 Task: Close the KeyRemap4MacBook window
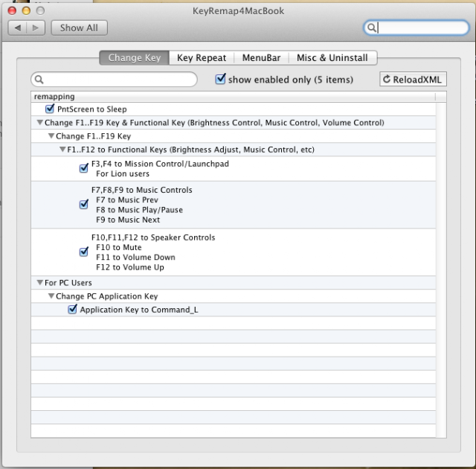point(12,10)
